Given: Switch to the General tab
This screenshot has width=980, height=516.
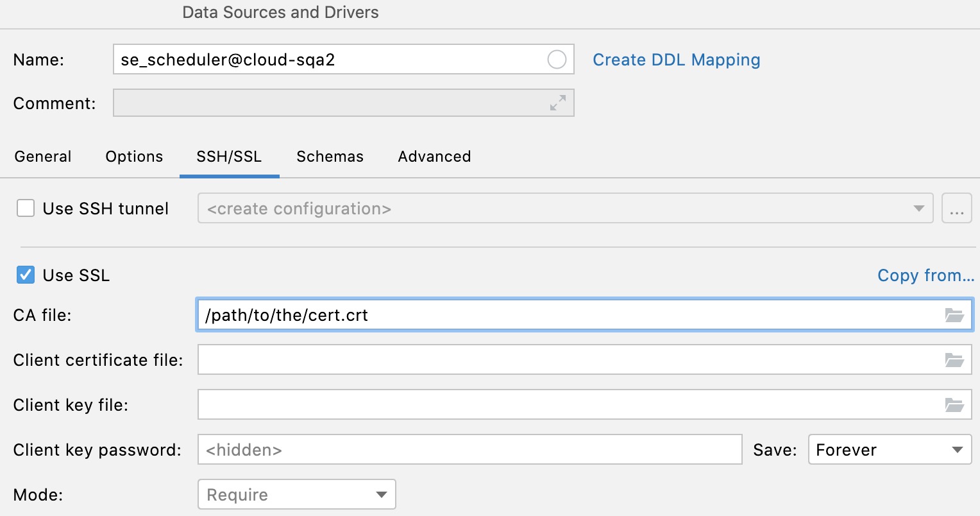Looking at the screenshot, I should pos(43,157).
